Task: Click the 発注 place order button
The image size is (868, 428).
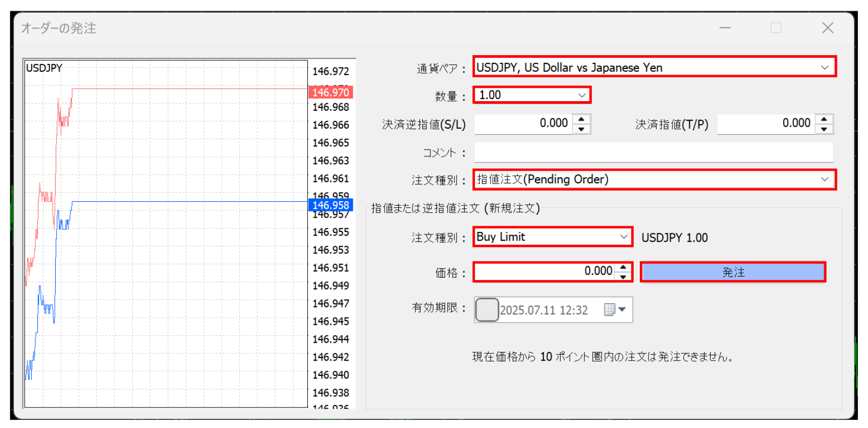Action: (x=733, y=272)
